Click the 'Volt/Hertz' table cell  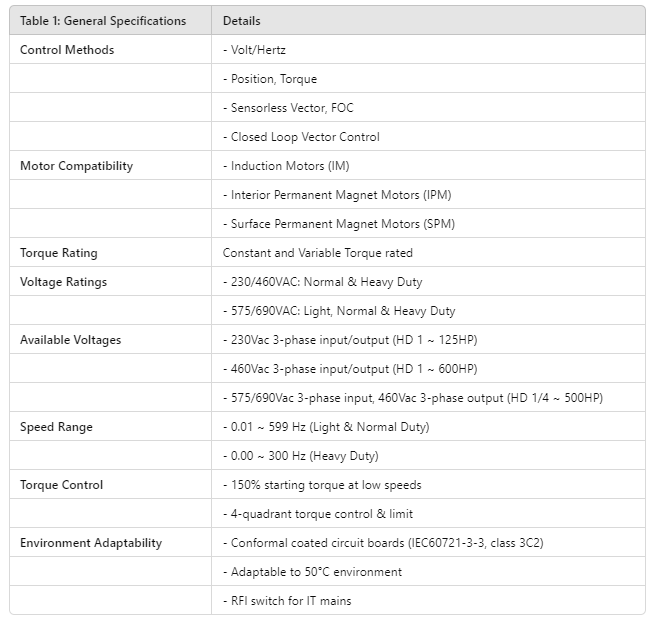click(x=257, y=50)
